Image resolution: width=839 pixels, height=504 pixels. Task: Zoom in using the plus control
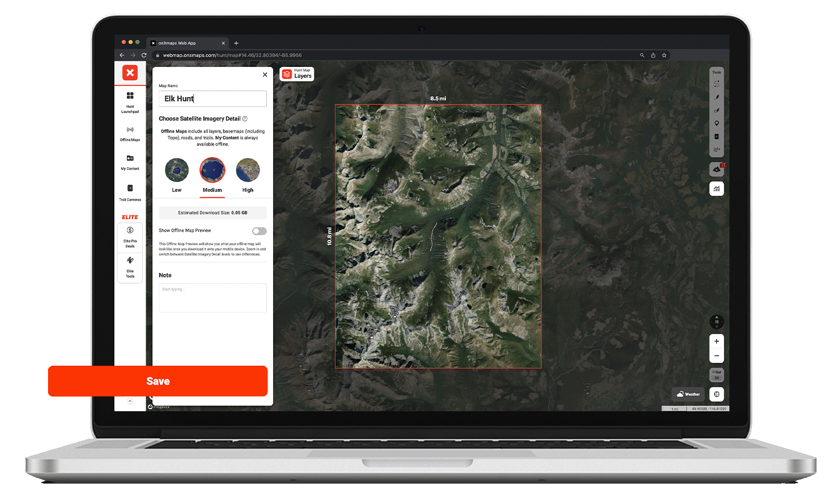click(x=717, y=341)
